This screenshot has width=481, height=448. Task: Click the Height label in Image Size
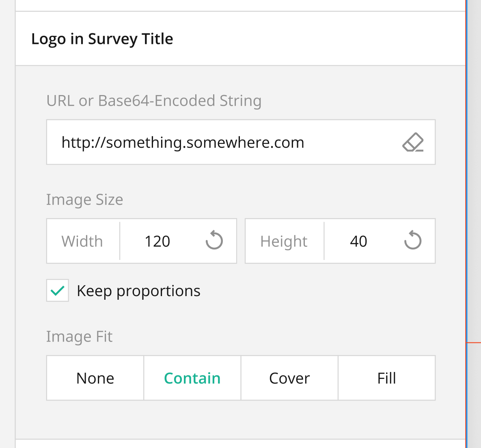pos(284,241)
